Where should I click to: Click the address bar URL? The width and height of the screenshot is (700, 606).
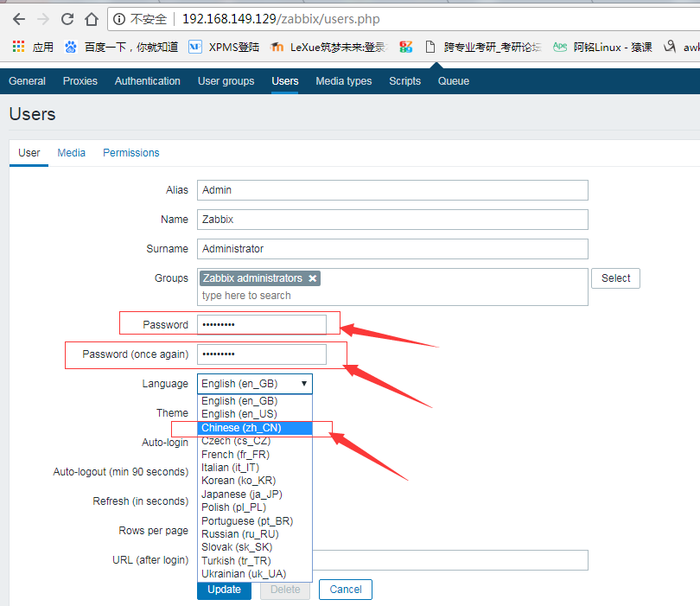click(281, 19)
